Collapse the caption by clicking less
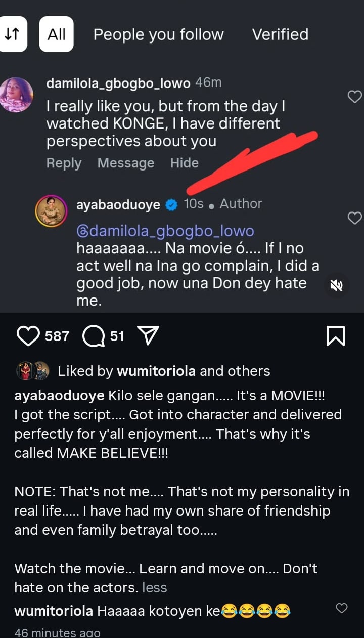The width and height of the screenshot is (364, 638). (x=155, y=587)
